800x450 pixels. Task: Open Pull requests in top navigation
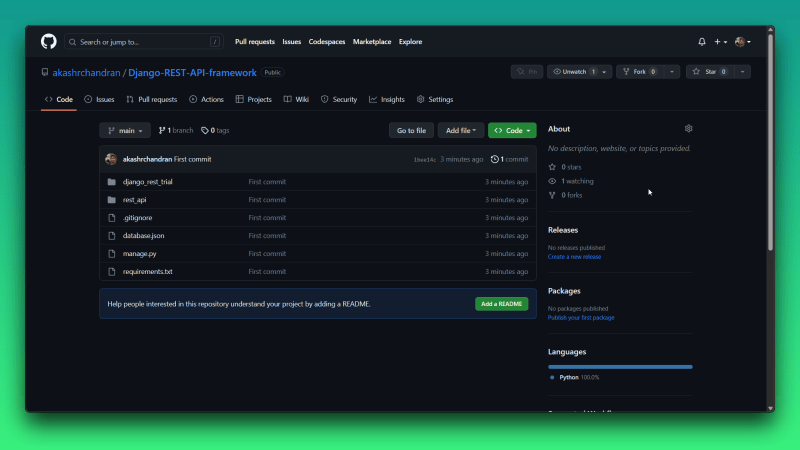coord(255,42)
